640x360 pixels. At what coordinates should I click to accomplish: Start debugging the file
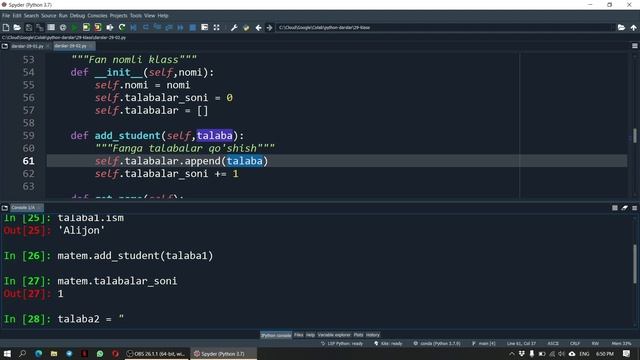point(133,27)
